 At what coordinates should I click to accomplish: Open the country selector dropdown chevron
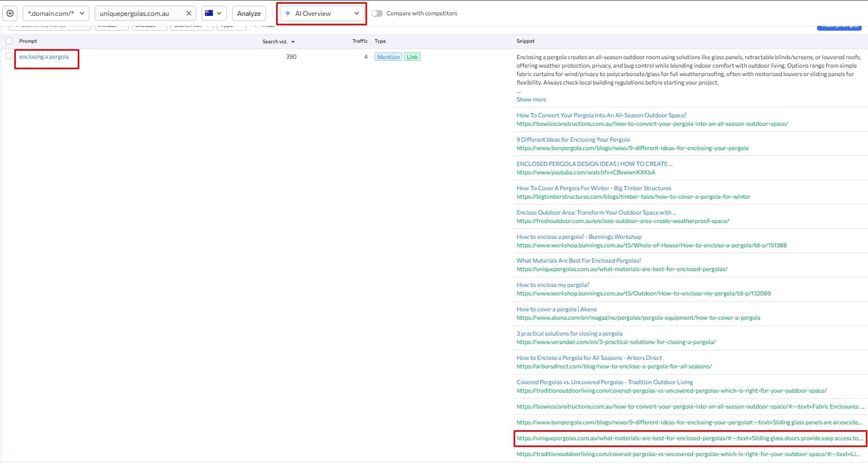(x=219, y=13)
